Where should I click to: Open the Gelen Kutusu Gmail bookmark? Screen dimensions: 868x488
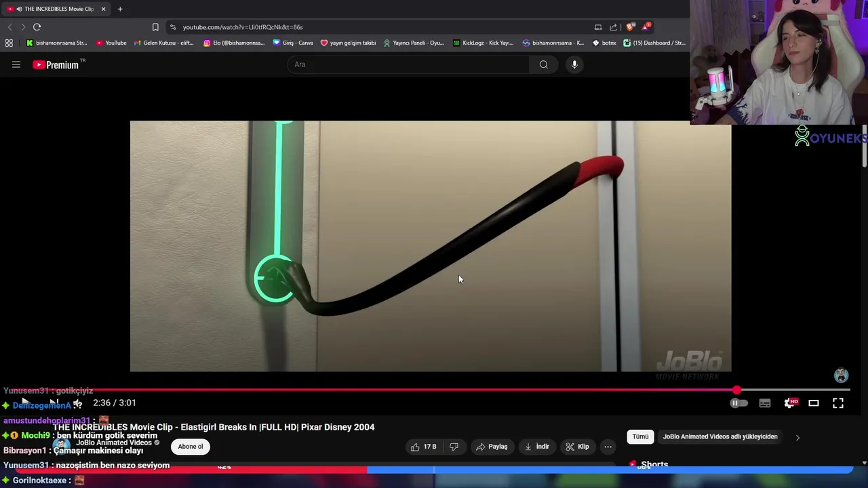coord(163,43)
